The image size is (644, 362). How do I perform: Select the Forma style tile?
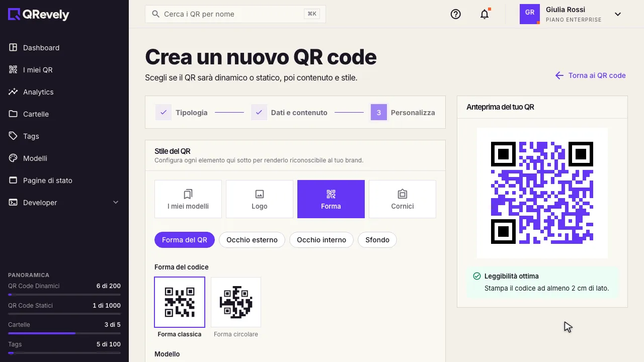coord(331,199)
